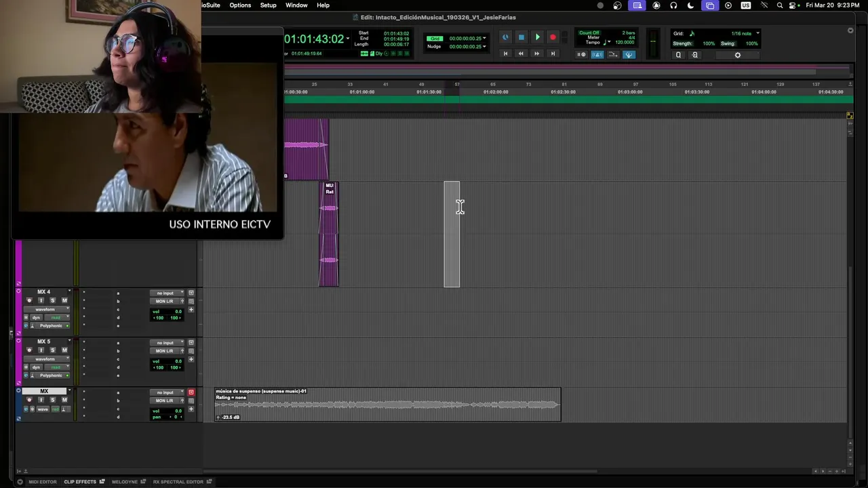Mute the MX 5 track

pos(64,350)
